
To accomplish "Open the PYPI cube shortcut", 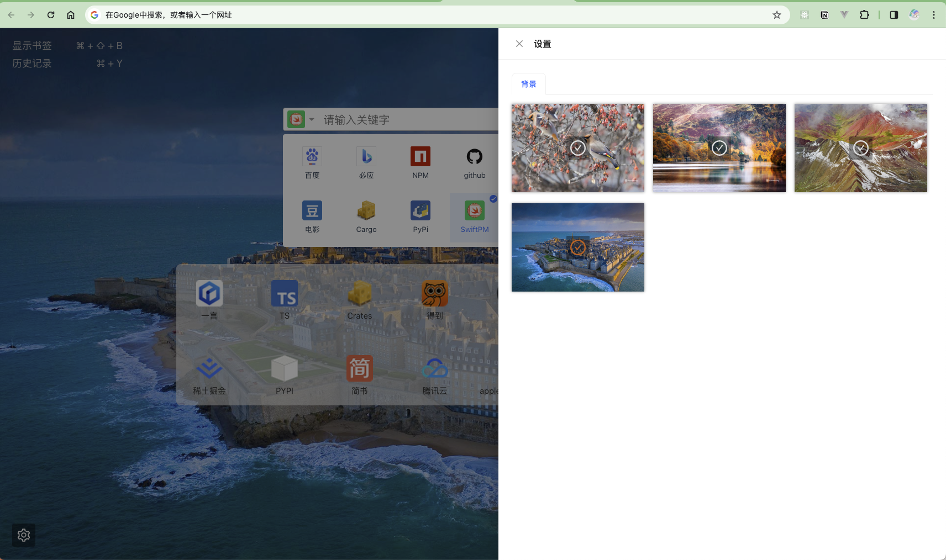I will [285, 375].
